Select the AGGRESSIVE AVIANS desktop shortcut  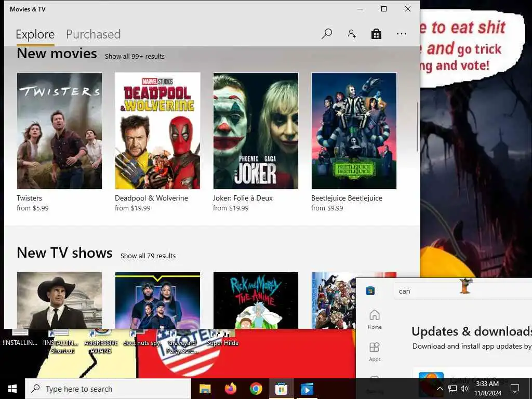tap(101, 342)
